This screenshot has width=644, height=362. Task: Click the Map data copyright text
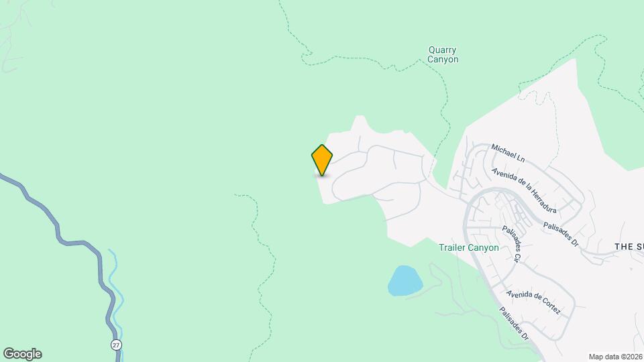pyautogui.click(x=616, y=357)
